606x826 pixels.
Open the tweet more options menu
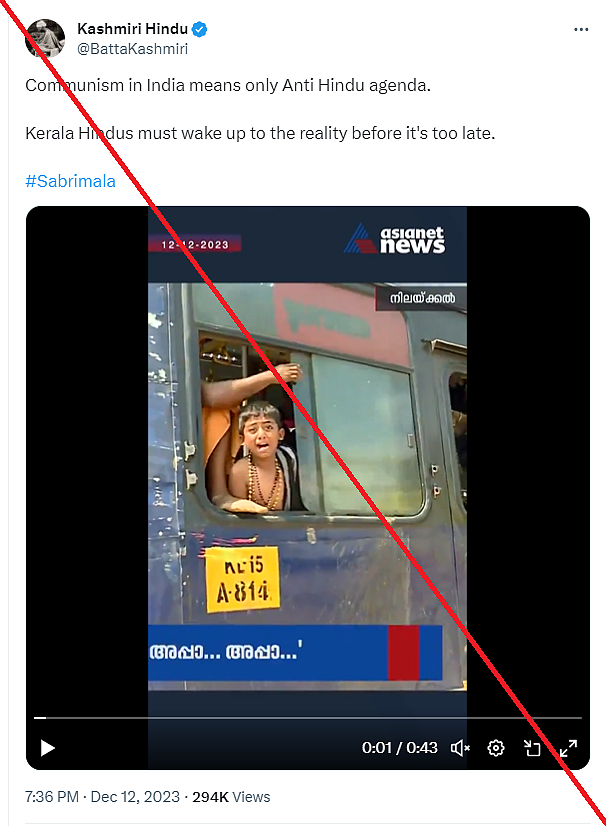coord(581,30)
